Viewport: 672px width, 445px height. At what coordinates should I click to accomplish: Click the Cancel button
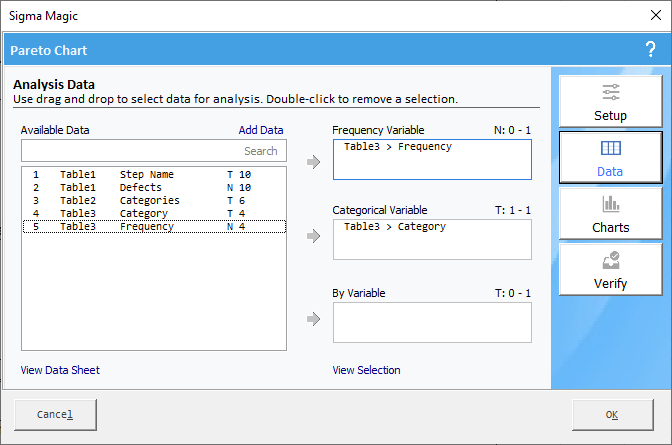pyautogui.click(x=55, y=415)
